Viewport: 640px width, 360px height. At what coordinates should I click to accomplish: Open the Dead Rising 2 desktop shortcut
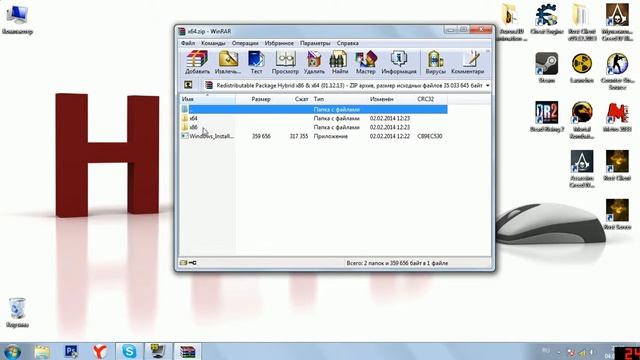pyautogui.click(x=547, y=117)
